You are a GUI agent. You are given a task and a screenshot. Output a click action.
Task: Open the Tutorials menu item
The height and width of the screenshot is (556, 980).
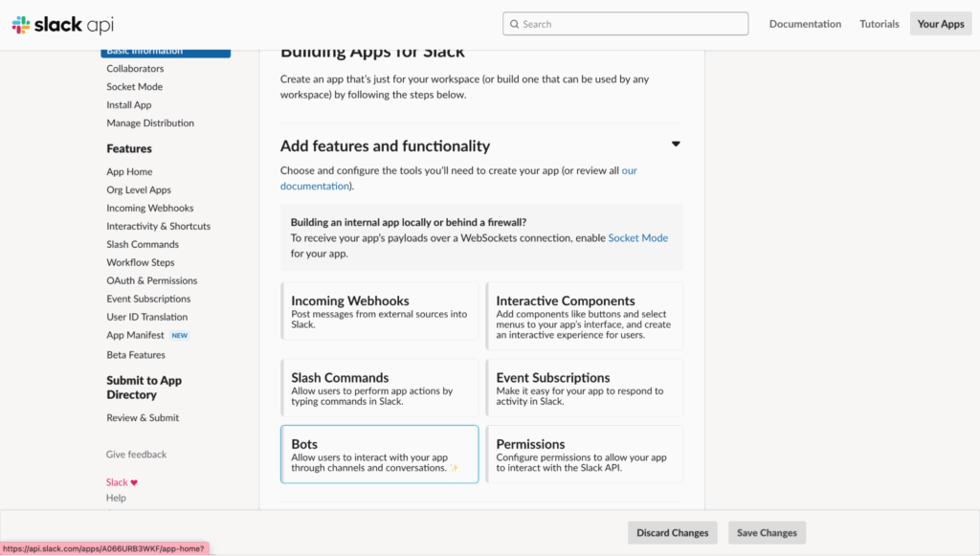879,24
